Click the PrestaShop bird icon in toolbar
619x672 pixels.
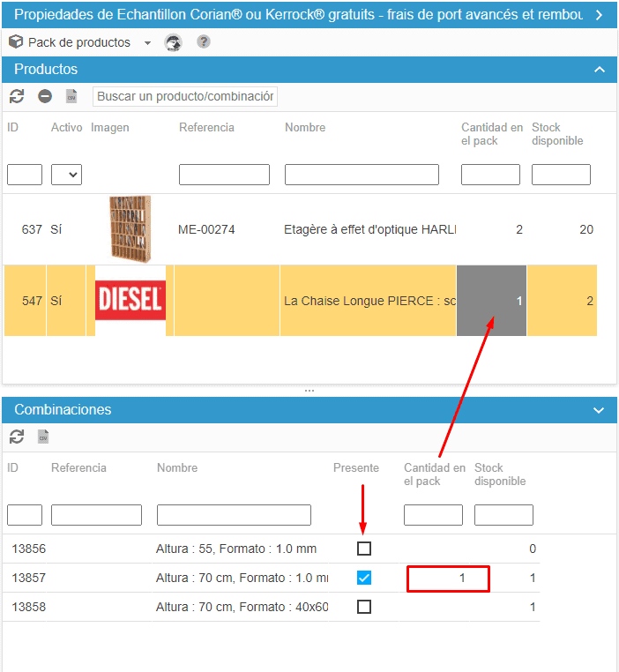(x=174, y=42)
